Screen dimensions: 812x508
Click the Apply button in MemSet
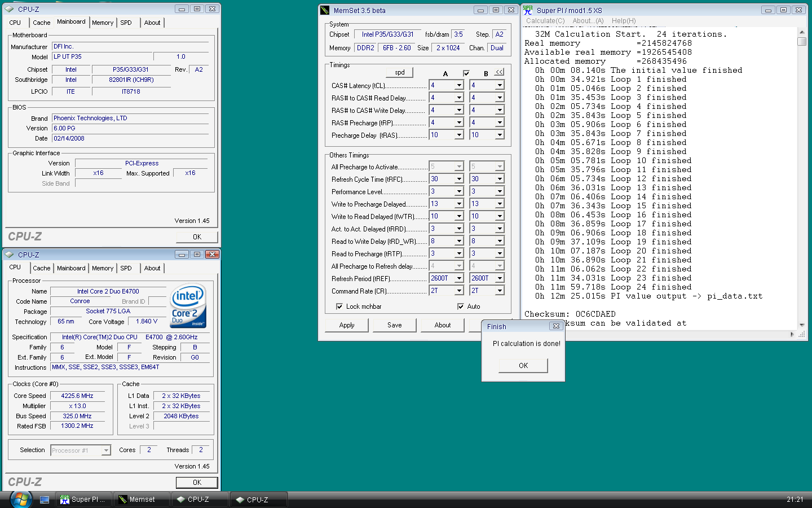[347, 325]
